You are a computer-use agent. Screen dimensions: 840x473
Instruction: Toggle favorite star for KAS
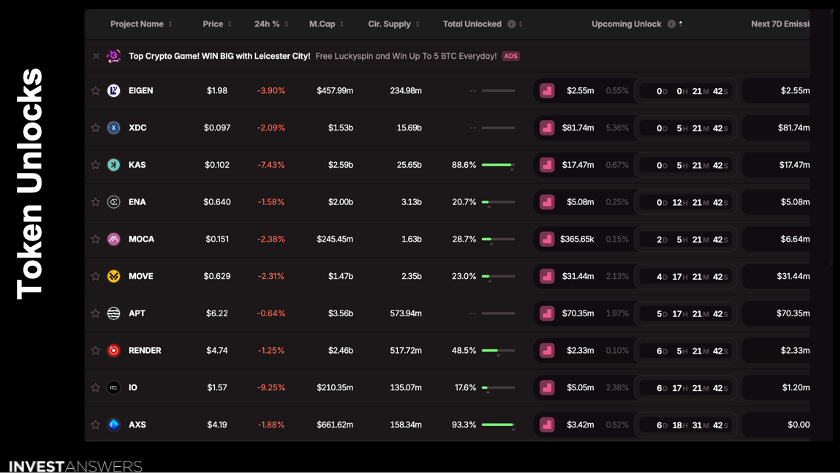(x=95, y=164)
